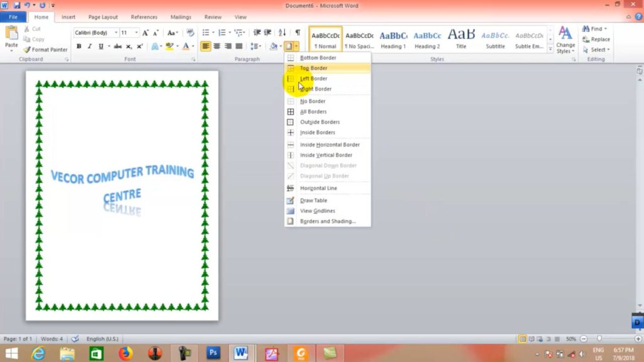Apply text highlight color
Image resolution: width=644 pixels, height=362 pixels.
pyautogui.click(x=169, y=47)
